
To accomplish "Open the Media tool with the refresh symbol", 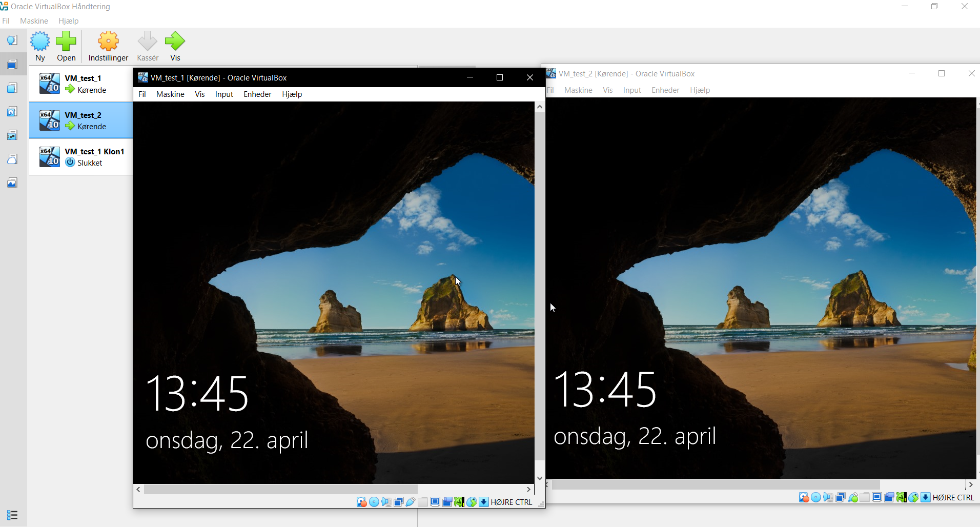I will (12, 111).
